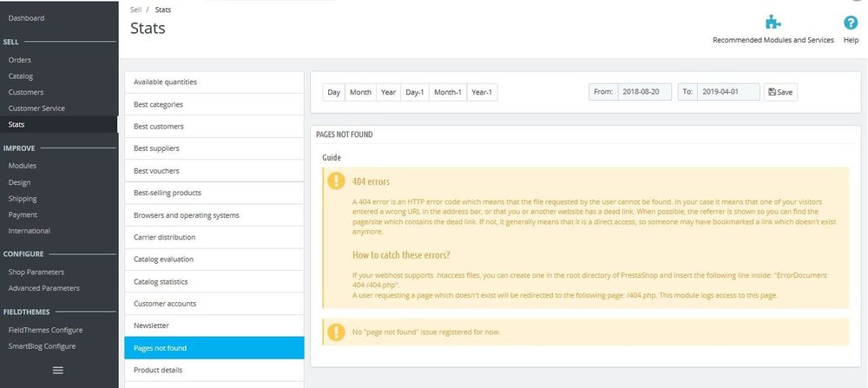Image resolution: width=868 pixels, height=388 pixels.
Task: Show Best-selling products stats
Action: (214, 193)
